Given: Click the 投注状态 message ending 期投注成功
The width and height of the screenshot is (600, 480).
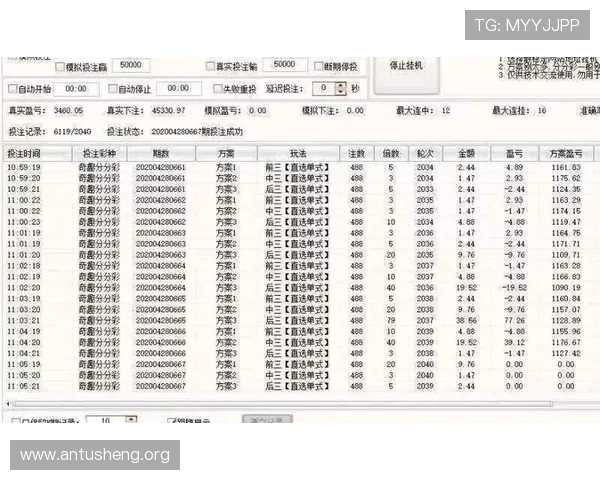Looking at the screenshot, I should (x=197, y=132).
